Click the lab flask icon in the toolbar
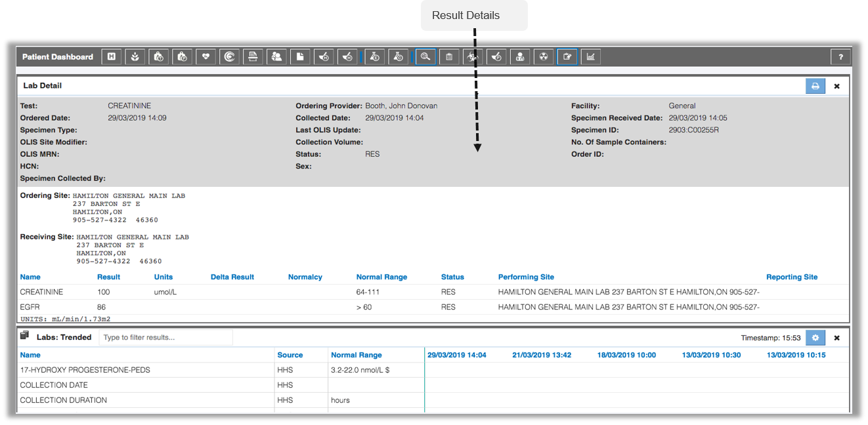The height and width of the screenshot is (425, 868). [x=375, y=56]
